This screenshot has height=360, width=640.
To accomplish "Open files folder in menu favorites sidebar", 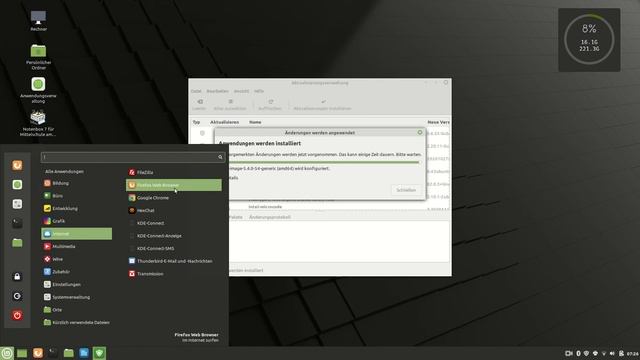I will point(17,243).
